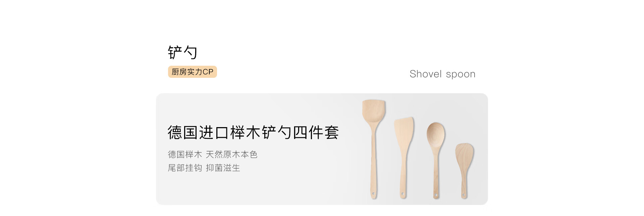Screen dimensions: 644x216
Task: Click the long handle of the wok spatula
Action: pos(373,161)
